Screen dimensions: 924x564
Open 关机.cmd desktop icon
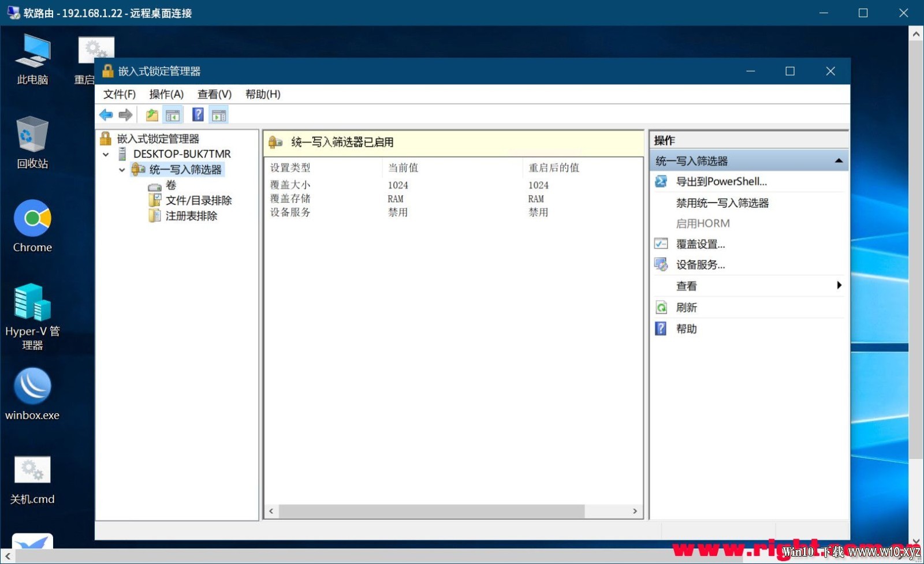[32, 479]
